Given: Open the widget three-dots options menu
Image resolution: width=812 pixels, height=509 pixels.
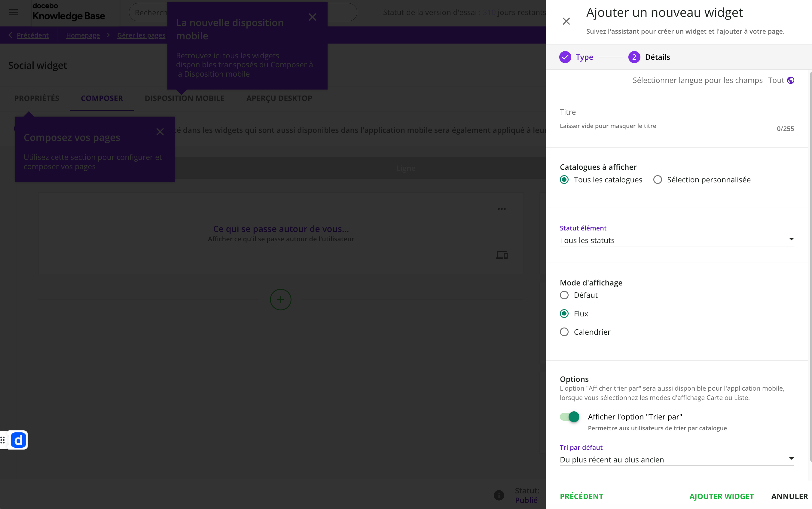Looking at the screenshot, I should (x=502, y=209).
